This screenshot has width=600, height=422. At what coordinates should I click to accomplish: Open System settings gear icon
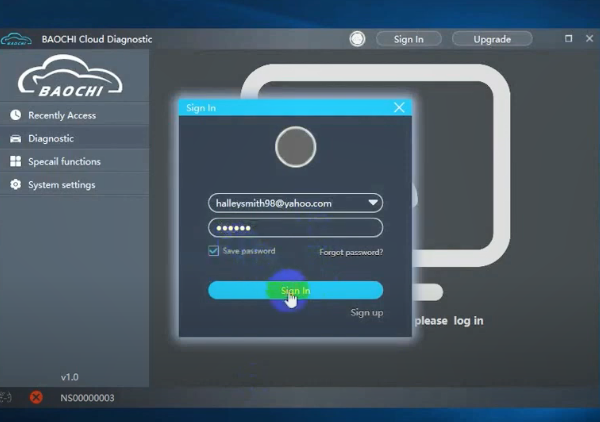16,185
